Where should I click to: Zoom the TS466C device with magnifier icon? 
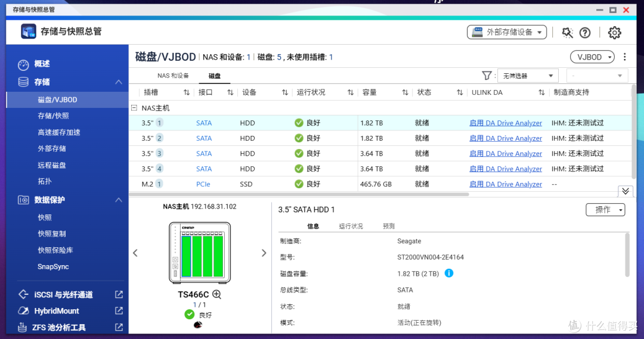coord(217,294)
